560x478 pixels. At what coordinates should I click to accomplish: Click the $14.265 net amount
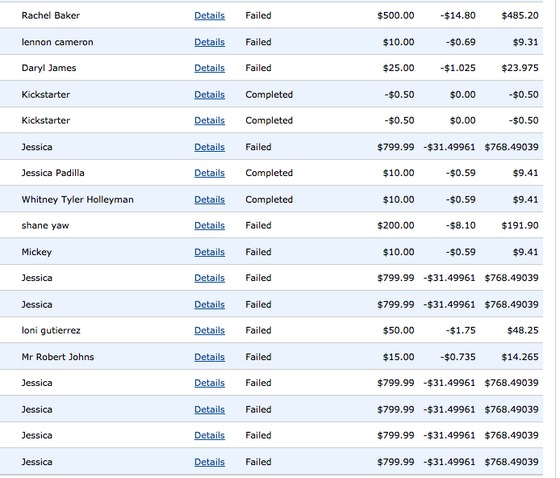click(520, 357)
